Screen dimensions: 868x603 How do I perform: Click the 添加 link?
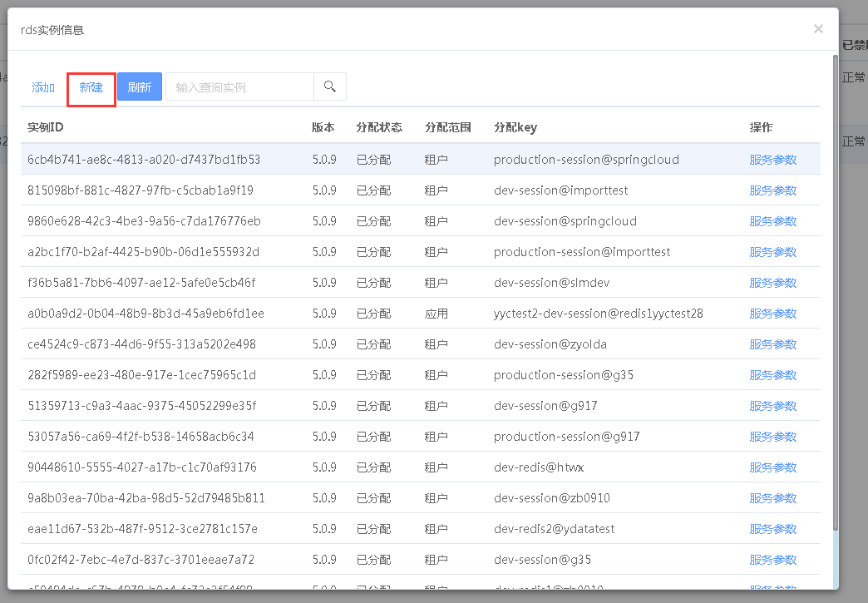pos(43,87)
